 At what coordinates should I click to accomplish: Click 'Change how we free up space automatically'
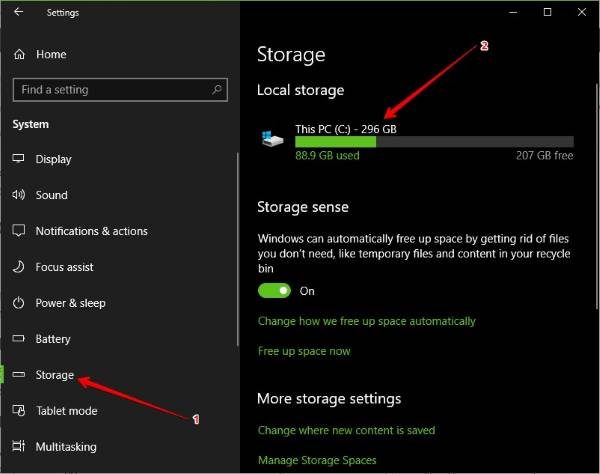point(366,321)
